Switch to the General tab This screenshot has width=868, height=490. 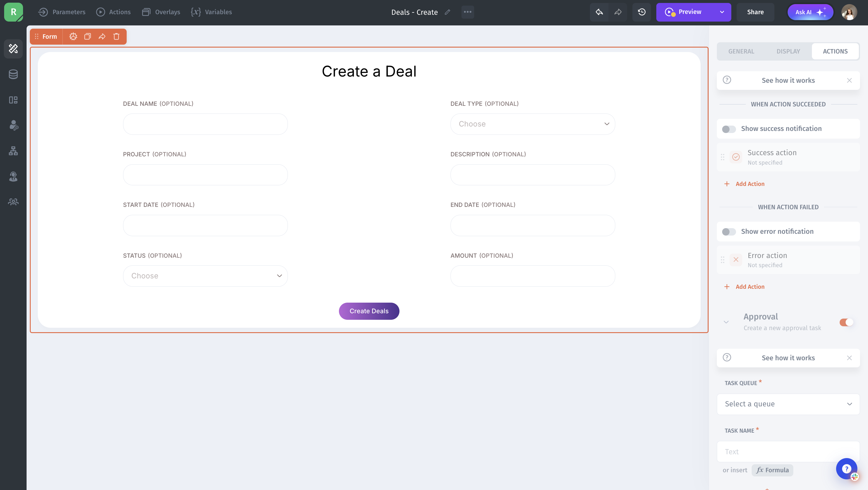pos(741,51)
